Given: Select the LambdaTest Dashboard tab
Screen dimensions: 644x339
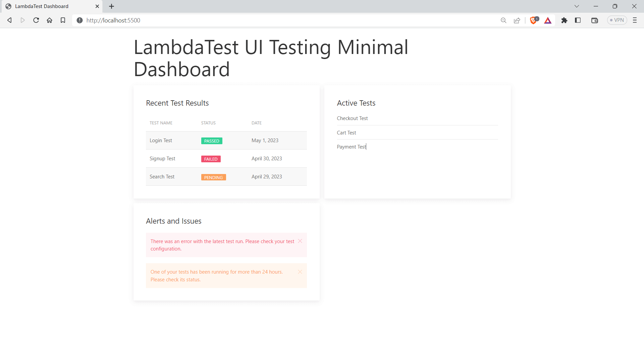Looking at the screenshot, I should (x=47, y=6).
